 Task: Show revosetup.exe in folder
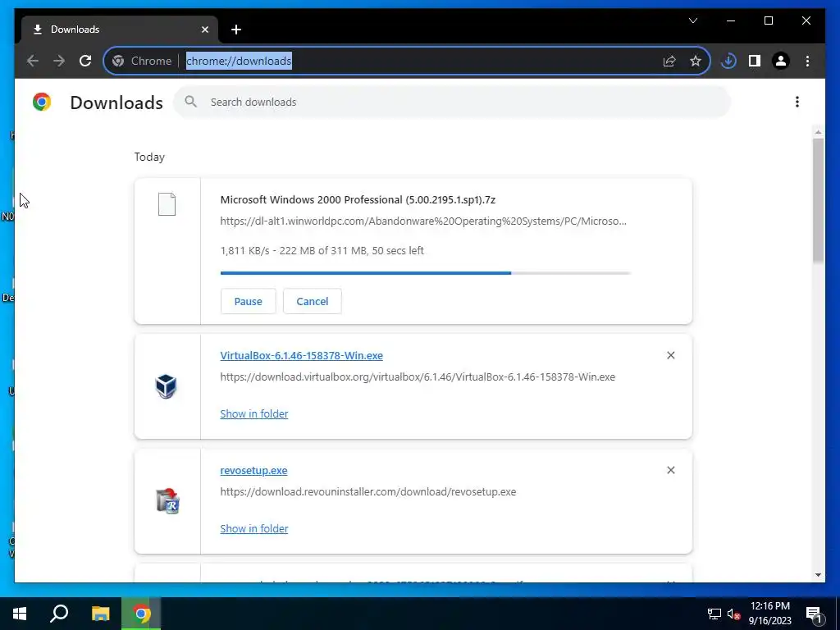click(x=254, y=528)
